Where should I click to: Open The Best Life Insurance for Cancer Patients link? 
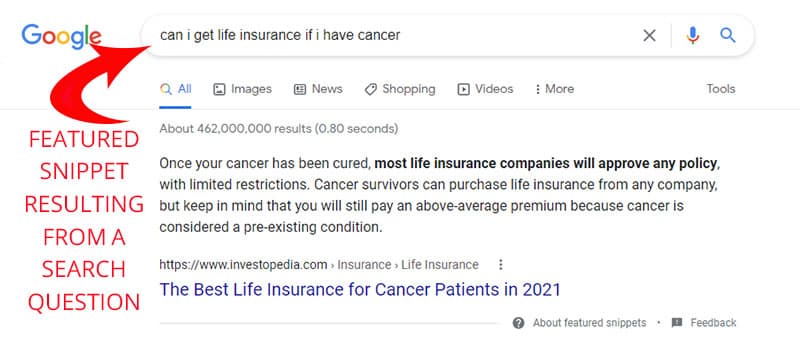pyautogui.click(x=360, y=290)
